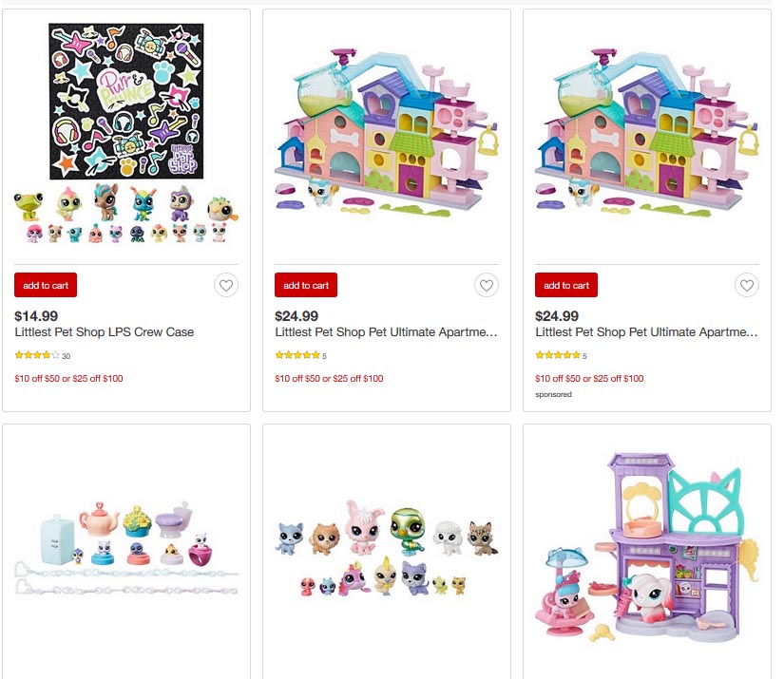Image resolution: width=784 pixels, height=679 pixels.
Task: Click heart icon on middle Ultimate Apartment card
Action: point(487,285)
